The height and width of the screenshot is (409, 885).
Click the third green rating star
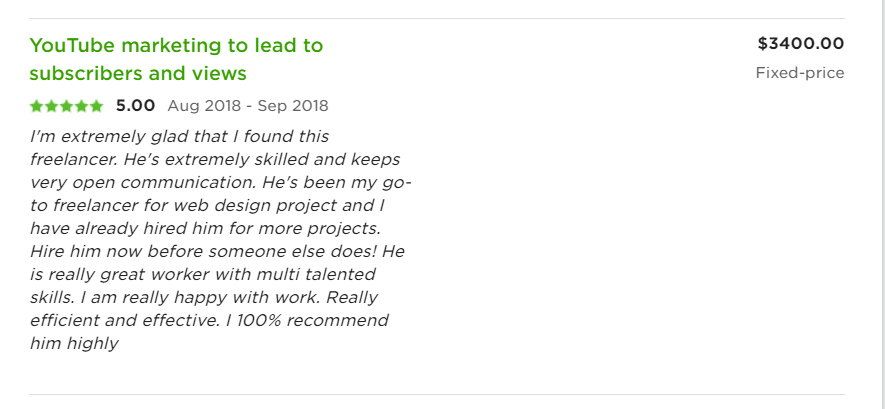(x=67, y=106)
